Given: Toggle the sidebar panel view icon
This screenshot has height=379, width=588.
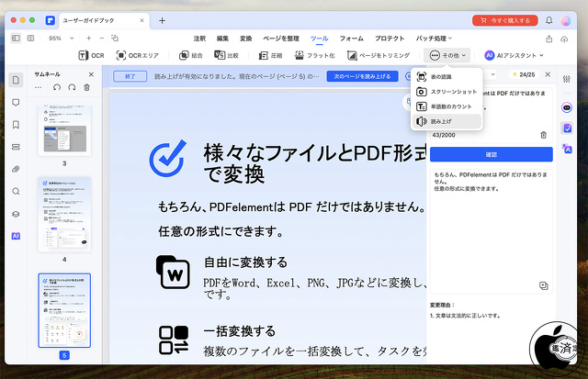Looking at the screenshot, I should coord(16,39).
